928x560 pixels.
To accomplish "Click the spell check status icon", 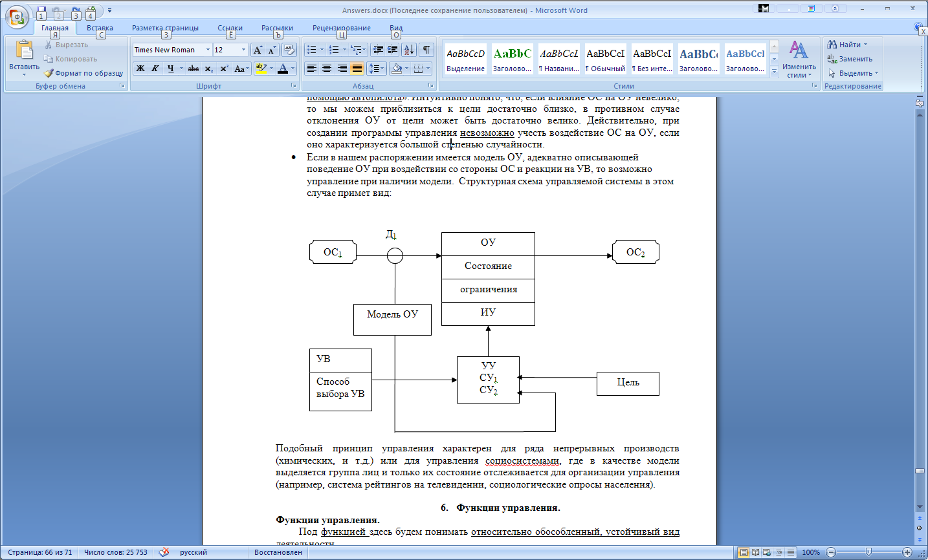I will point(164,552).
